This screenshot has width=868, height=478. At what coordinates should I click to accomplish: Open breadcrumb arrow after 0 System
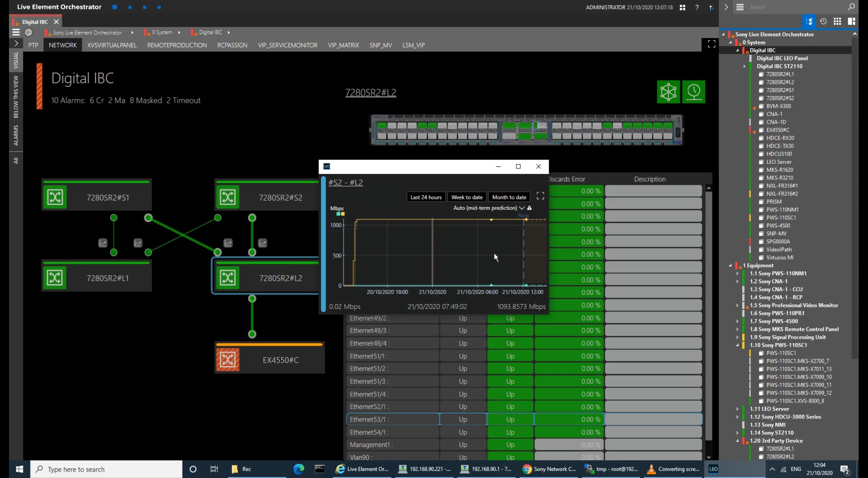click(179, 33)
